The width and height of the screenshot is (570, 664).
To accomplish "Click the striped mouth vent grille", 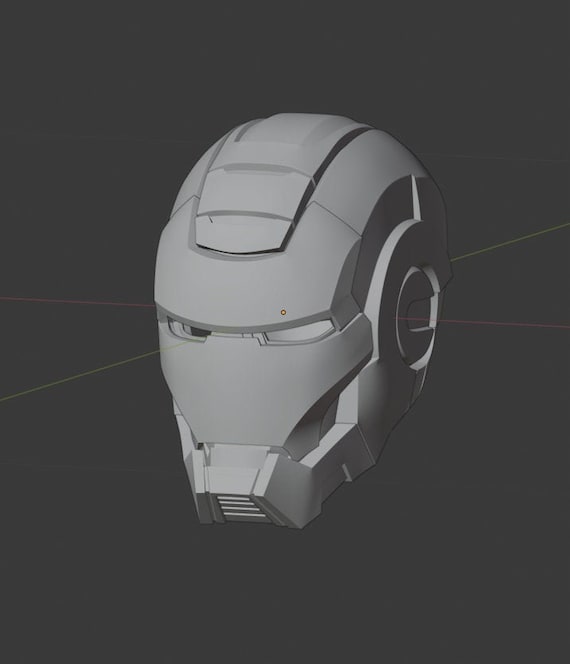I will [x=240, y=507].
